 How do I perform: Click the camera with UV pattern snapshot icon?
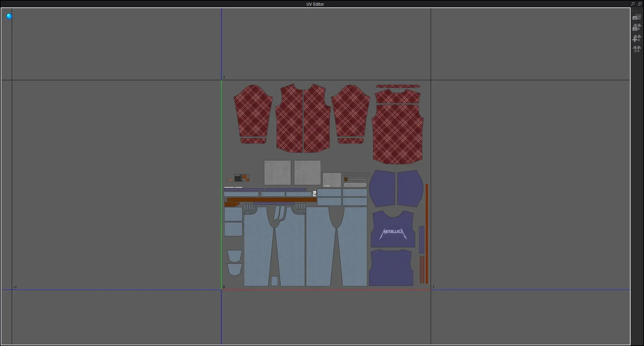[x=637, y=17]
